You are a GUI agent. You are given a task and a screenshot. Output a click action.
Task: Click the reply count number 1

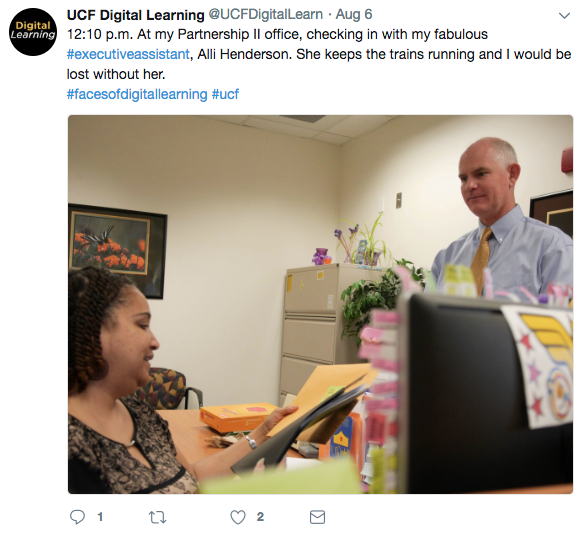point(100,517)
